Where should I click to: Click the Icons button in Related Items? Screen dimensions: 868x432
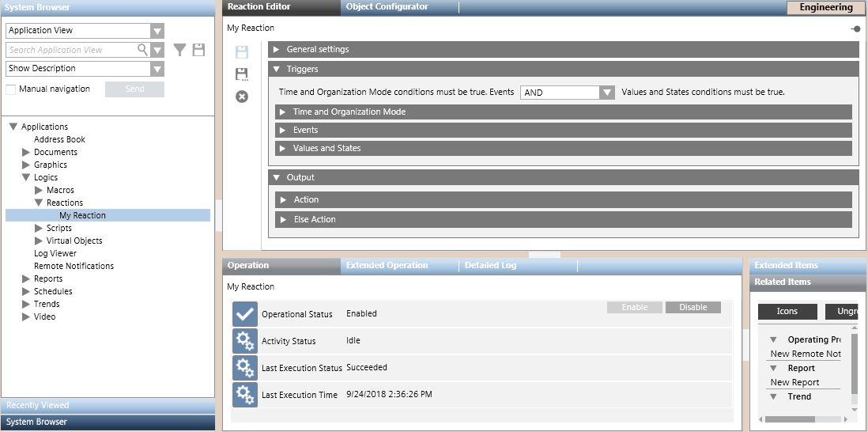tap(787, 312)
